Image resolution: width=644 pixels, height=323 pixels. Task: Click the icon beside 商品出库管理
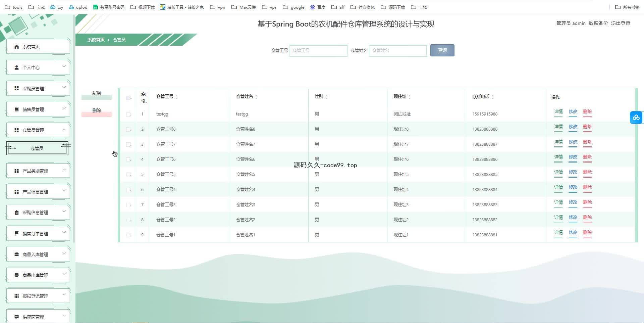pos(16,275)
